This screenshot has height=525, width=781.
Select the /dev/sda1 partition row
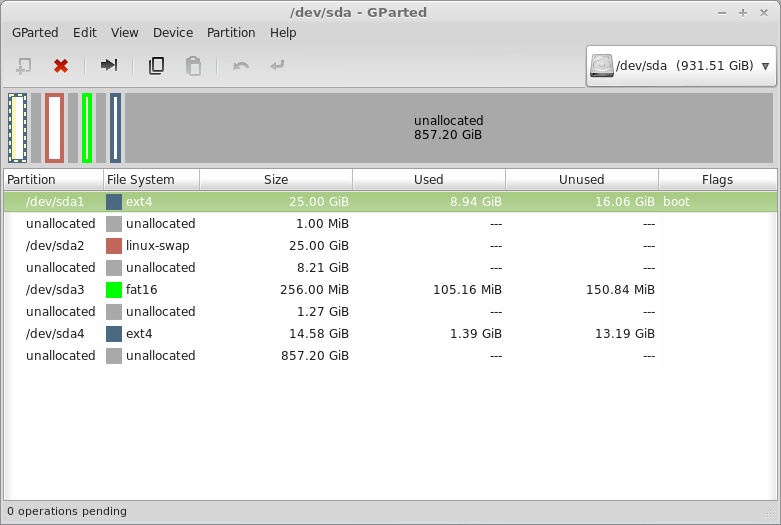pos(390,202)
